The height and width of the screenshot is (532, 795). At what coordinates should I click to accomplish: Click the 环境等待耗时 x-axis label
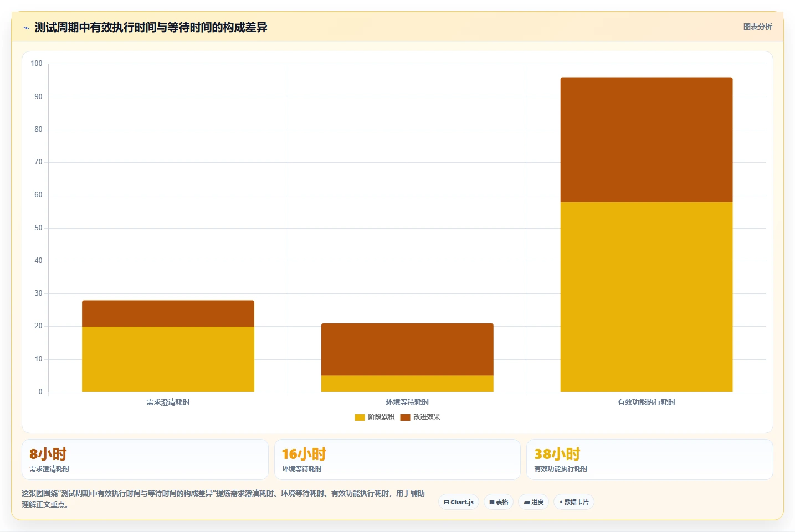pos(407,402)
